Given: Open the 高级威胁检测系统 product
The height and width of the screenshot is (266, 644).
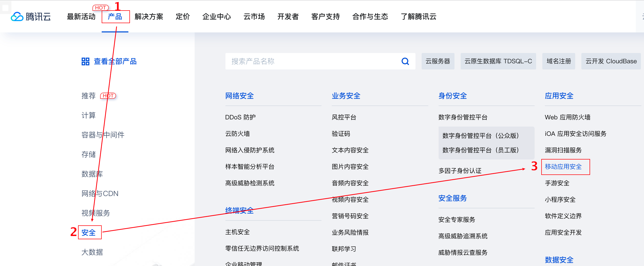Looking at the screenshot, I should coord(250,183).
